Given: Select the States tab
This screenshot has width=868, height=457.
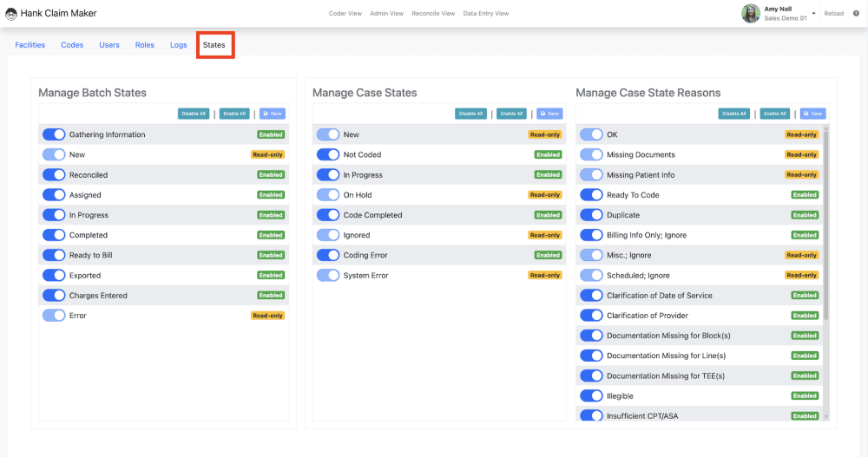Looking at the screenshot, I should point(214,45).
